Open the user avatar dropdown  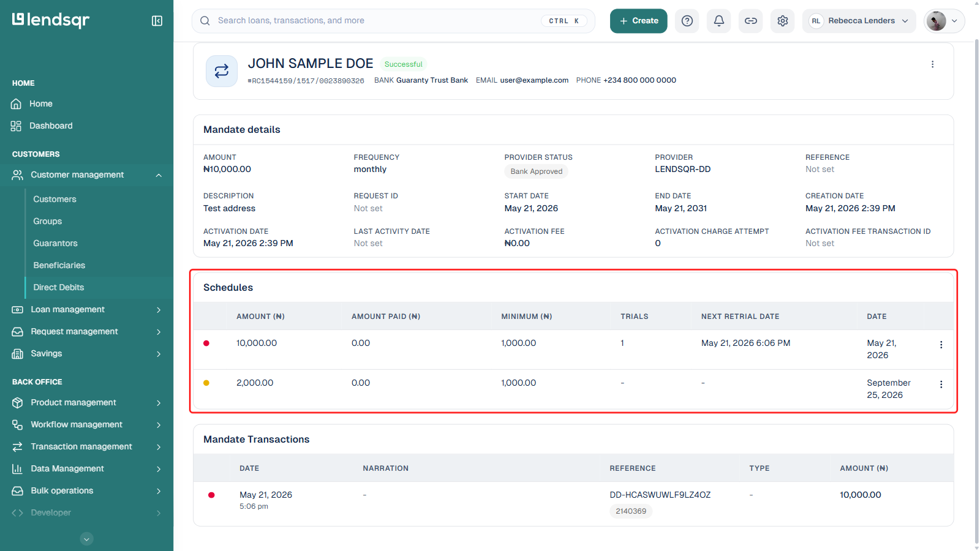(944, 21)
